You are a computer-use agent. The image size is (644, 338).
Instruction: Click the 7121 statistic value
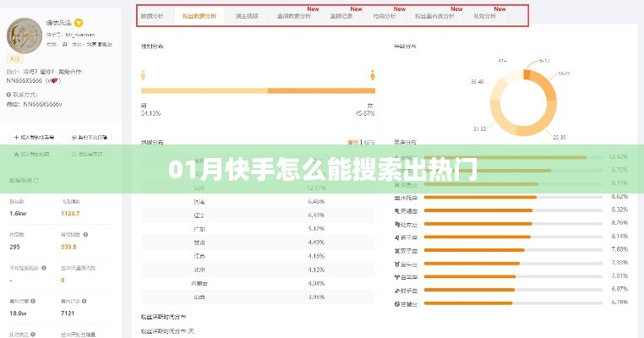pos(68,313)
